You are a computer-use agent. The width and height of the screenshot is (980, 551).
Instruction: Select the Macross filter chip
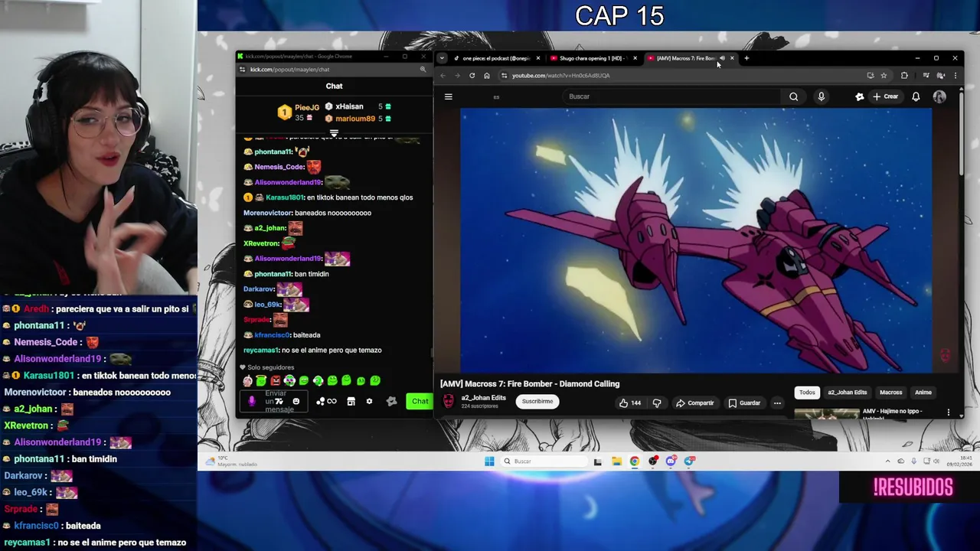point(890,393)
